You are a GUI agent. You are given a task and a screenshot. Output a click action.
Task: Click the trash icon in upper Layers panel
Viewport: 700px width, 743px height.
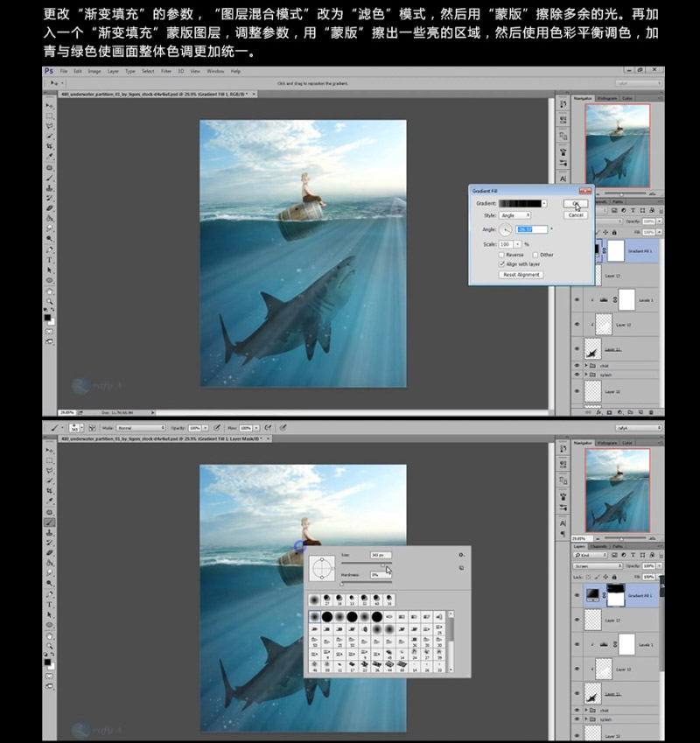651,412
